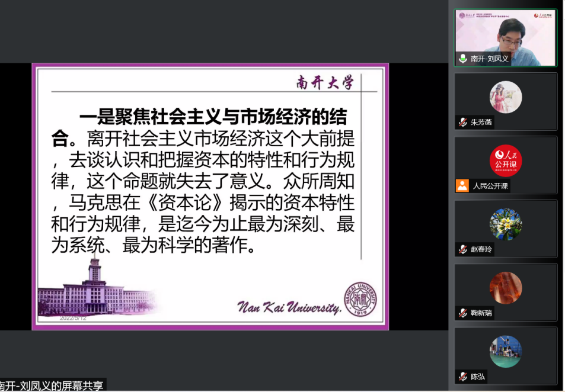
Task: Click the 南开-刘凤义的屏幕共享 label
Action: [53, 385]
